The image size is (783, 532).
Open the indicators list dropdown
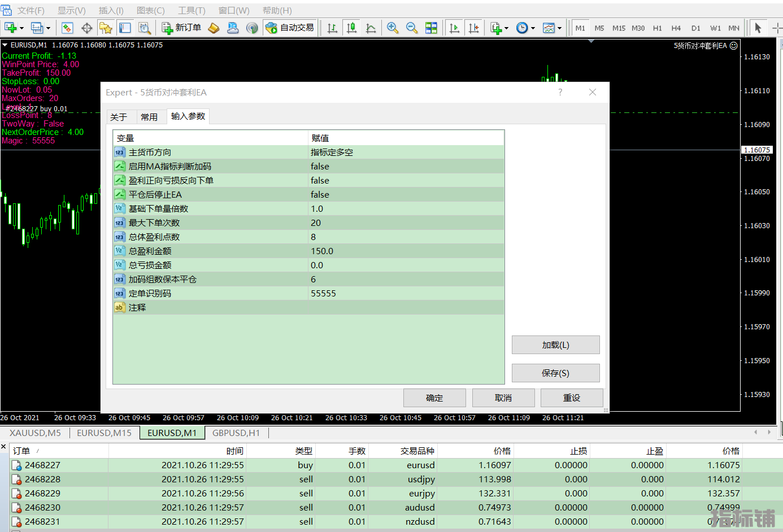click(506, 28)
